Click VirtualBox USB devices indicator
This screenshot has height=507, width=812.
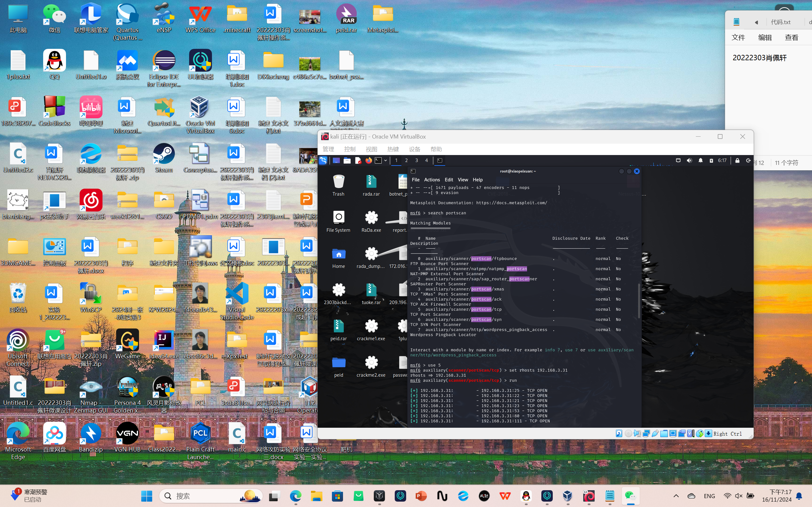pyautogui.click(x=655, y=433)
